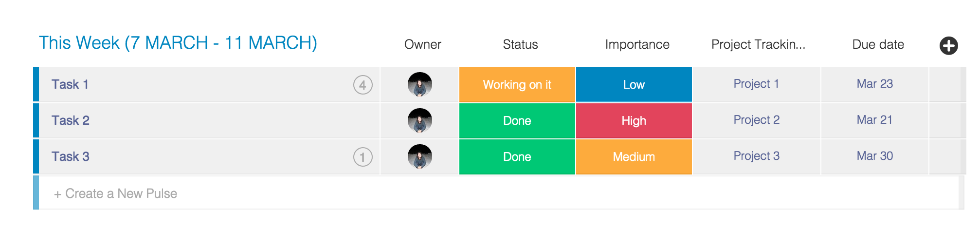Click Task 3 owner avatar
The height and width of the screenshot is (231, 980).
point(420,156)
